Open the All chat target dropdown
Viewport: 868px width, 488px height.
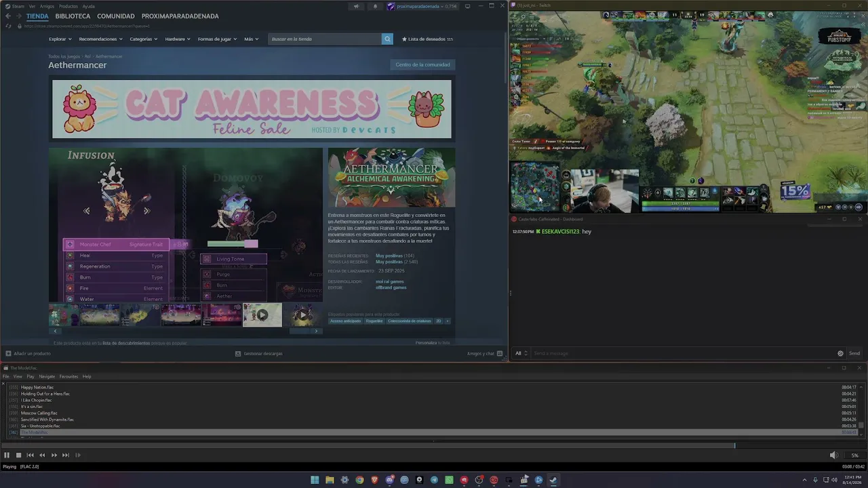click(x=521, y=353)
